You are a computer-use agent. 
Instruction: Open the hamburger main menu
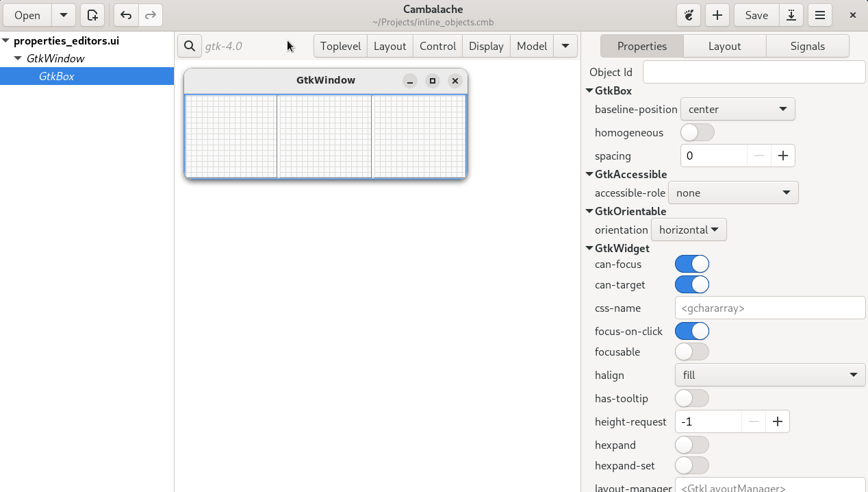[820, 15]
